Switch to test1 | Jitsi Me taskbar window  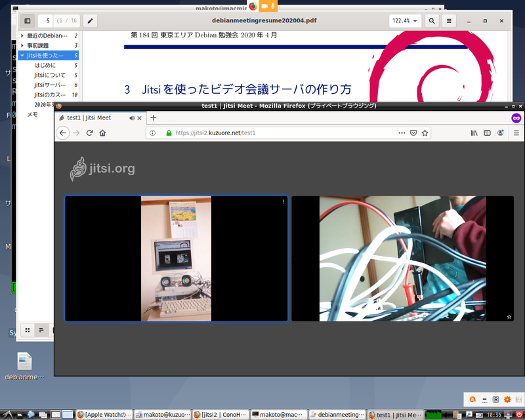[x=396, y=415]
